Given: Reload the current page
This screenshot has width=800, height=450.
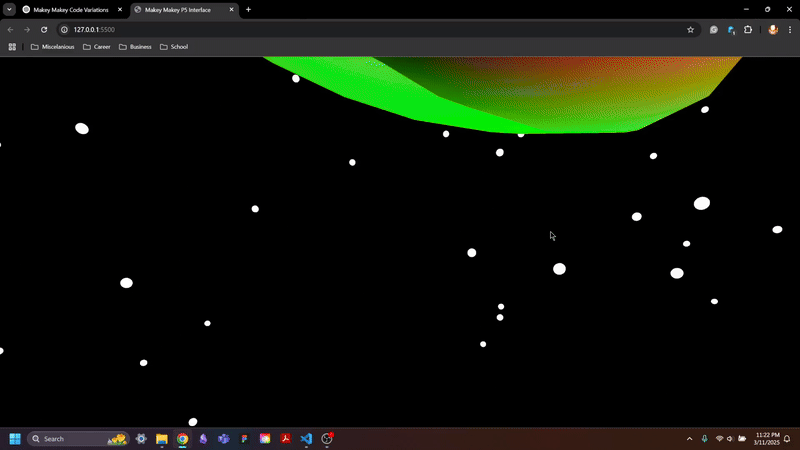Looking at the screenshot, I should pyautogui.click(x=44, y=30).
